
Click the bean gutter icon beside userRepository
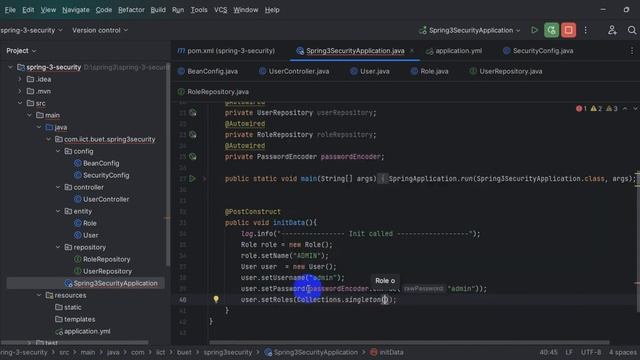coord(193,113)
